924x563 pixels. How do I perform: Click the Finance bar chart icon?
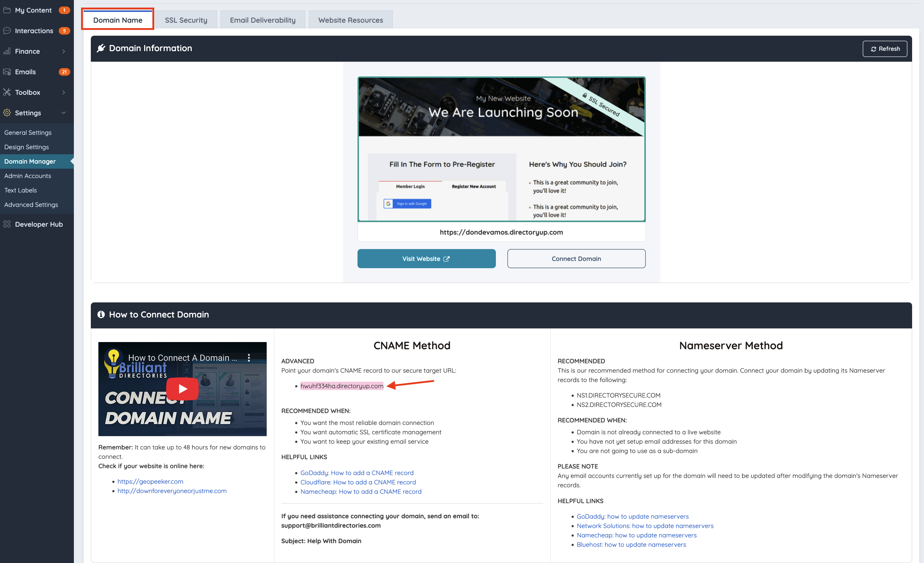[x=7, y=52]
